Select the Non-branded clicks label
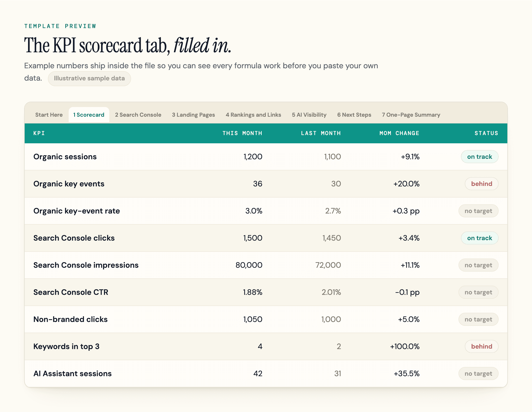Screen dimensions: 532x412 tap(71, 319)
